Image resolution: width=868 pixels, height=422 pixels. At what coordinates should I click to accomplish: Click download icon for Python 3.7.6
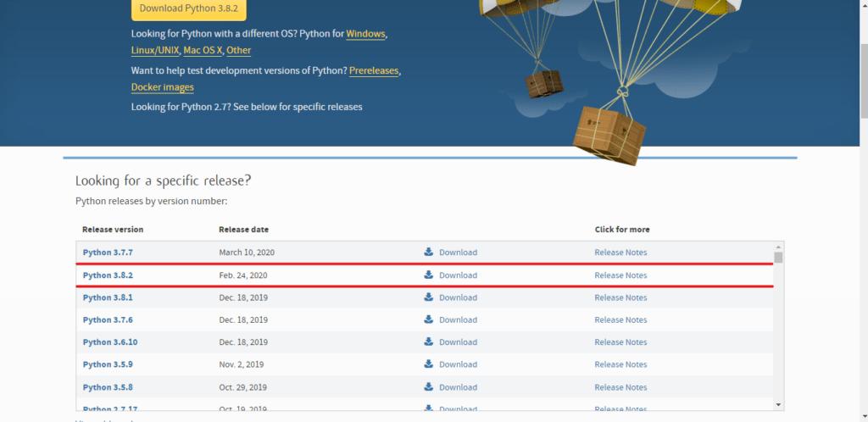point(429,319)
